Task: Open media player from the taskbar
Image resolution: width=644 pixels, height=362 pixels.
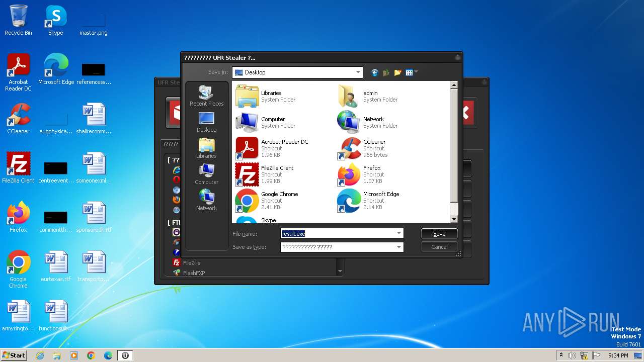Action: [74, 355]
